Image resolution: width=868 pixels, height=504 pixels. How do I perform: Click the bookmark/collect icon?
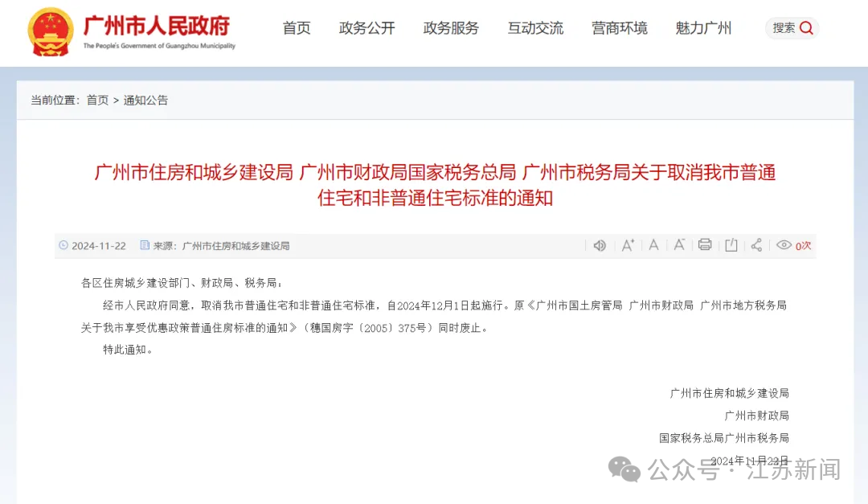pos(731,245)
